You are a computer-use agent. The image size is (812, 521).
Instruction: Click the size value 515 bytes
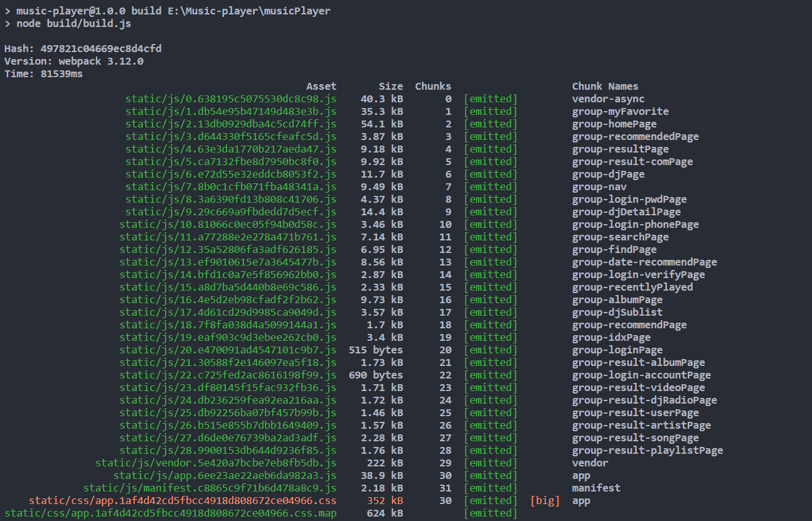[376, 350]
